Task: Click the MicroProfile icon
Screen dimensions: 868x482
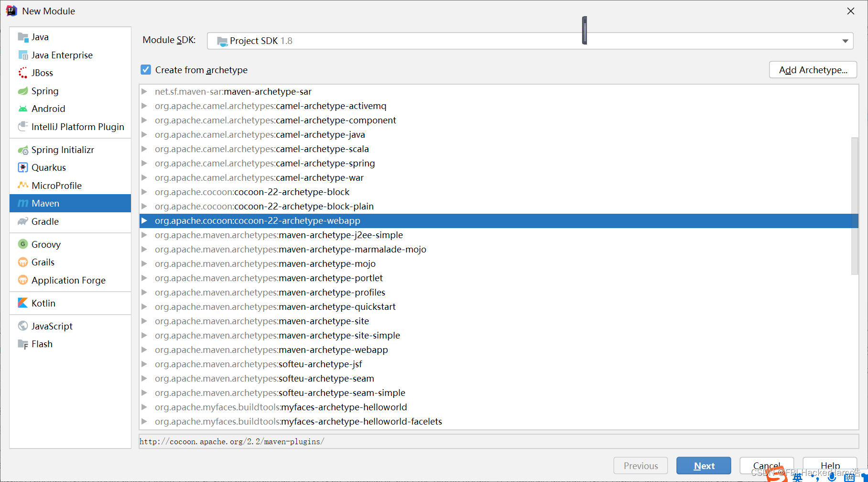Action: pyautogui.click(x=23, y=186)
